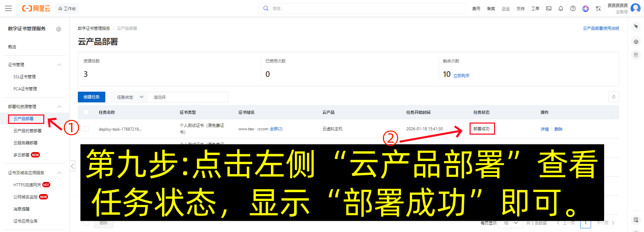Open the 云产品部署使用说明 help link
This screenshot has height=232, width=644.
[x=601, y=29]
